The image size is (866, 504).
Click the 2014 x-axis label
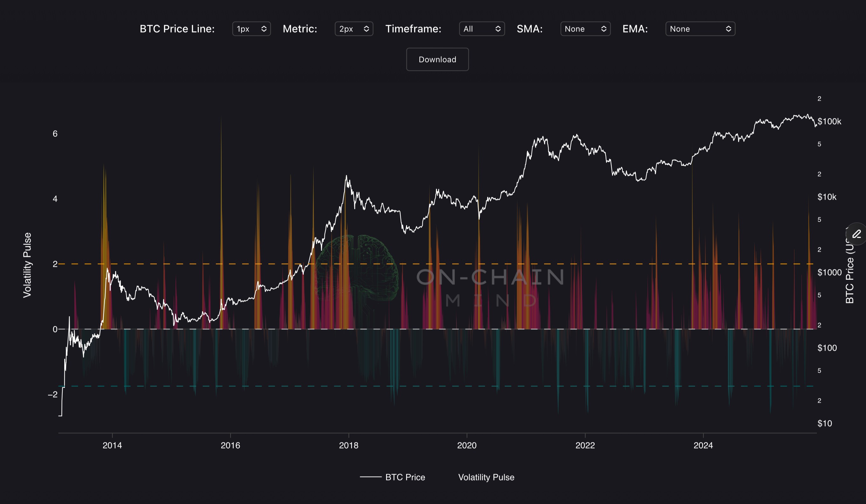pyautogui.click(x=112, y=445)
